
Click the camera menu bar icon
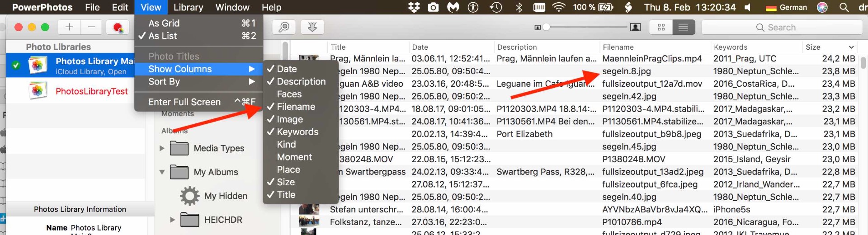coord(434,7)
